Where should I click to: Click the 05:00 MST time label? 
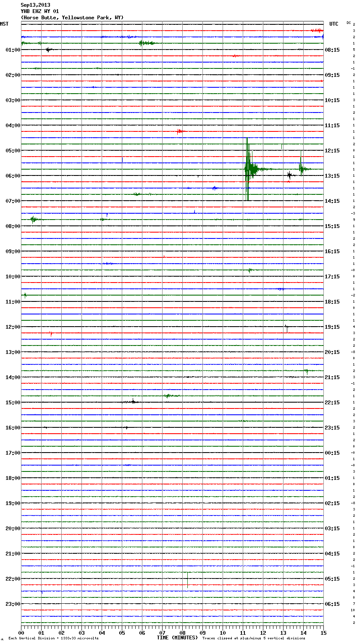pos(13,151)
